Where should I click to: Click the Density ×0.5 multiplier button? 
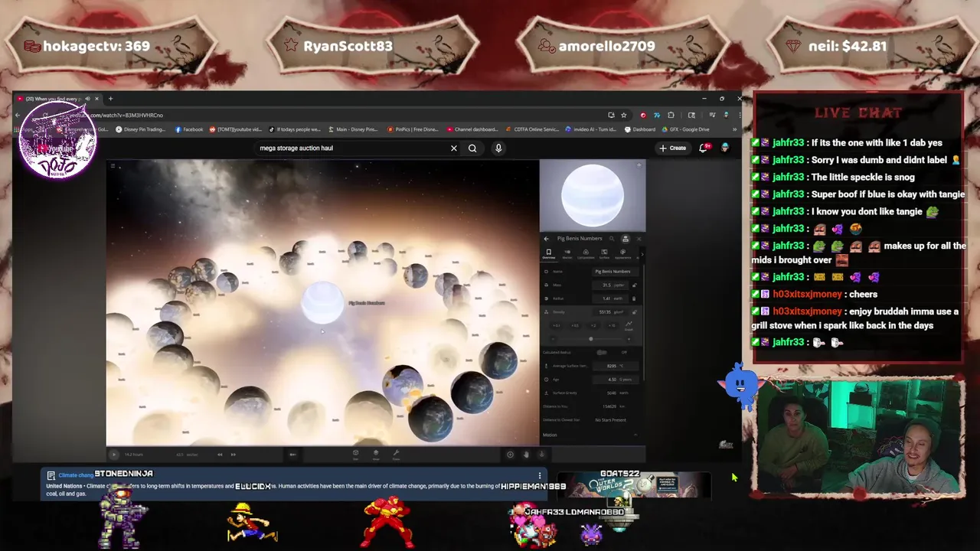tap(575, 325)
